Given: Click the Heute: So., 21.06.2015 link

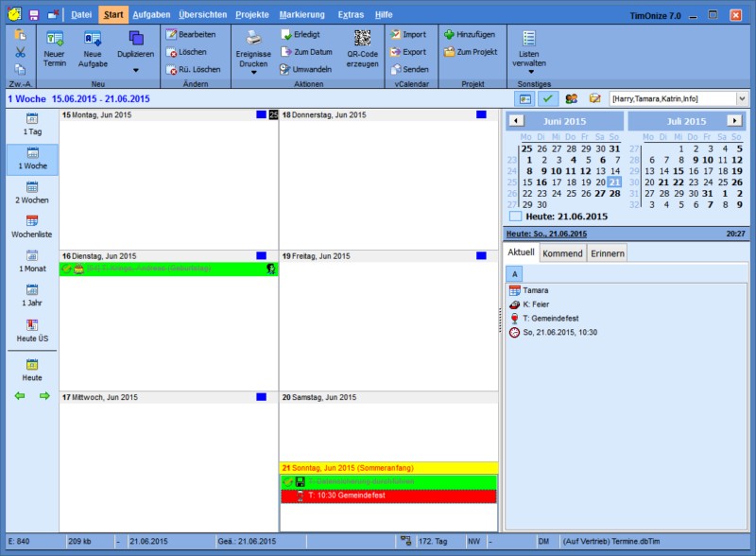Looking at the screenshot, I should point(546,233).
